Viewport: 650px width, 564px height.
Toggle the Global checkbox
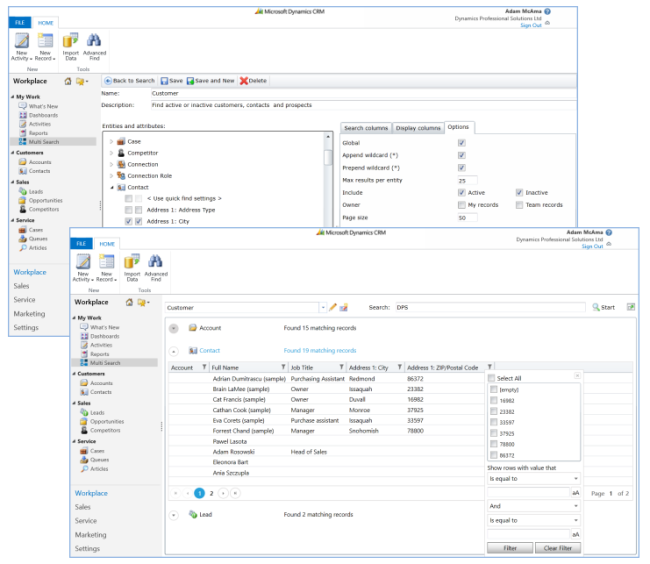click(461, 143)
